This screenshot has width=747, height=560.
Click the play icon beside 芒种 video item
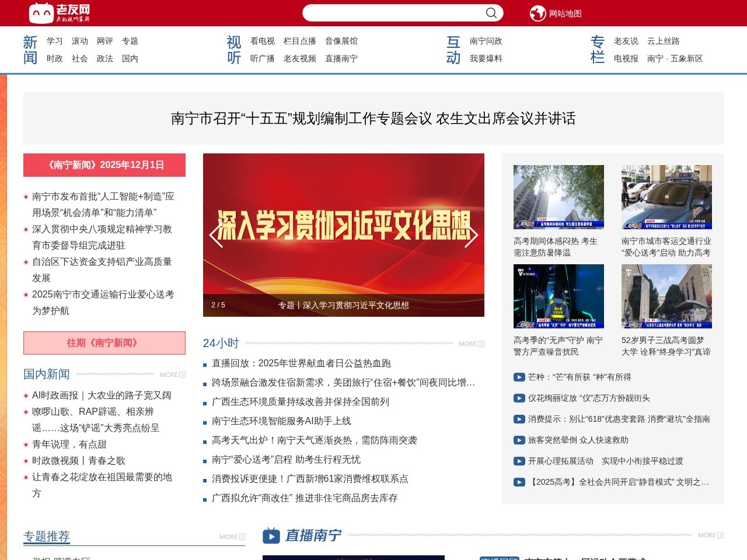(x=519, y=377)
